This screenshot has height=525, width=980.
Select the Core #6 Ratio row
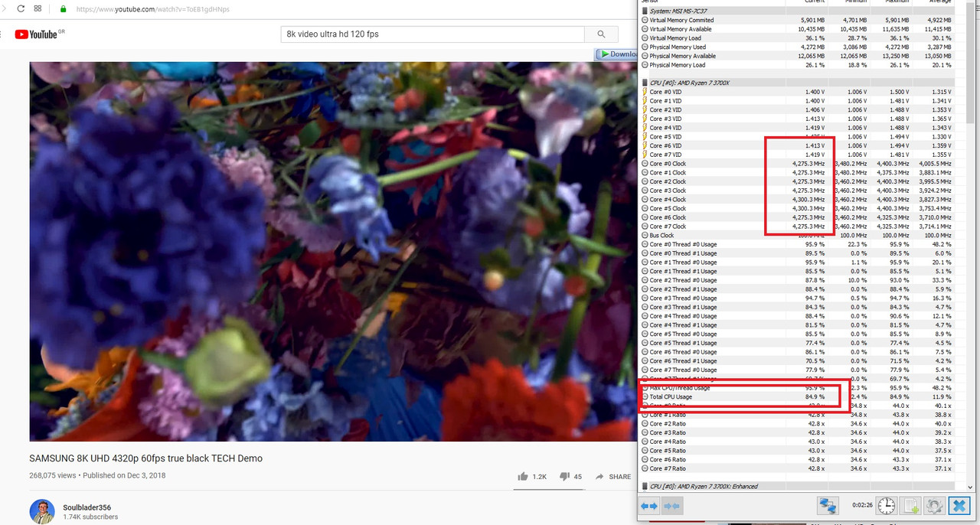coord(797,459)
